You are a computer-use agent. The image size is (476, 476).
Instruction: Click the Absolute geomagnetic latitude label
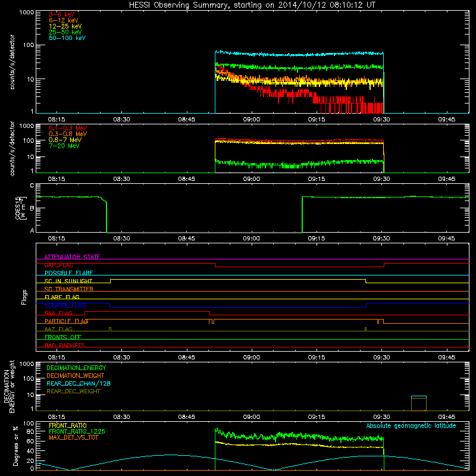(x=411, y=426)
